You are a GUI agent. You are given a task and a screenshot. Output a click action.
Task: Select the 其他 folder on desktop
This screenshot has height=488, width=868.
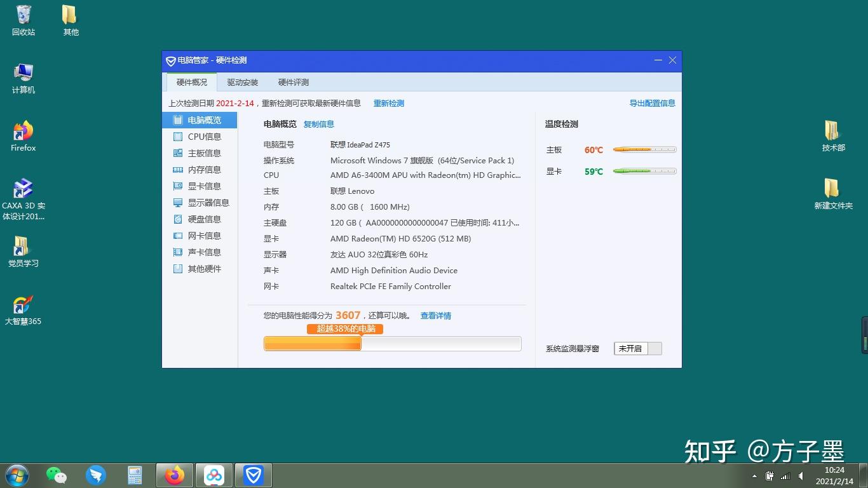(x=71, y=20)
